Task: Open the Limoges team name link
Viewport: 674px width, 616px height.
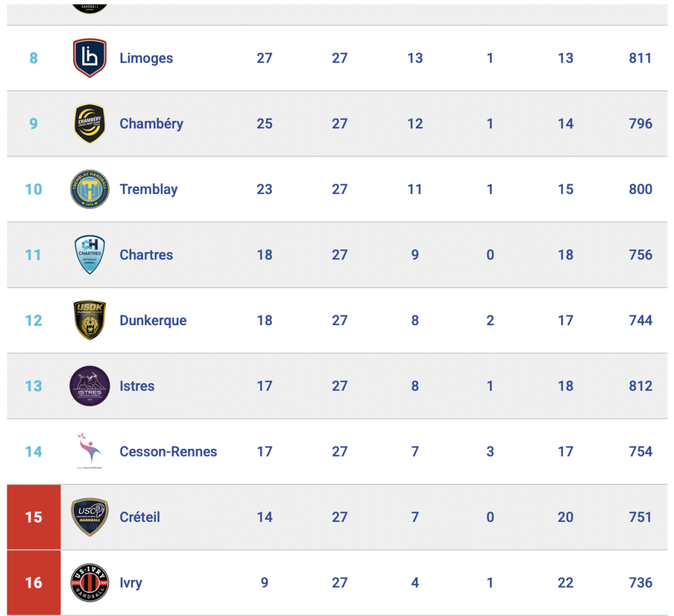Action: pos(146,58)
